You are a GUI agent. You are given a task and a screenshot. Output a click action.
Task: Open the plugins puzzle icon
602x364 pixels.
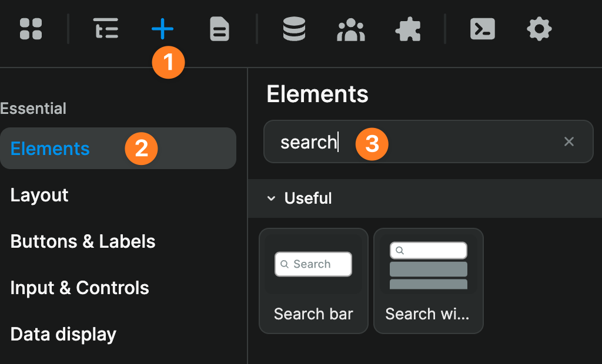tap(408, 29)
